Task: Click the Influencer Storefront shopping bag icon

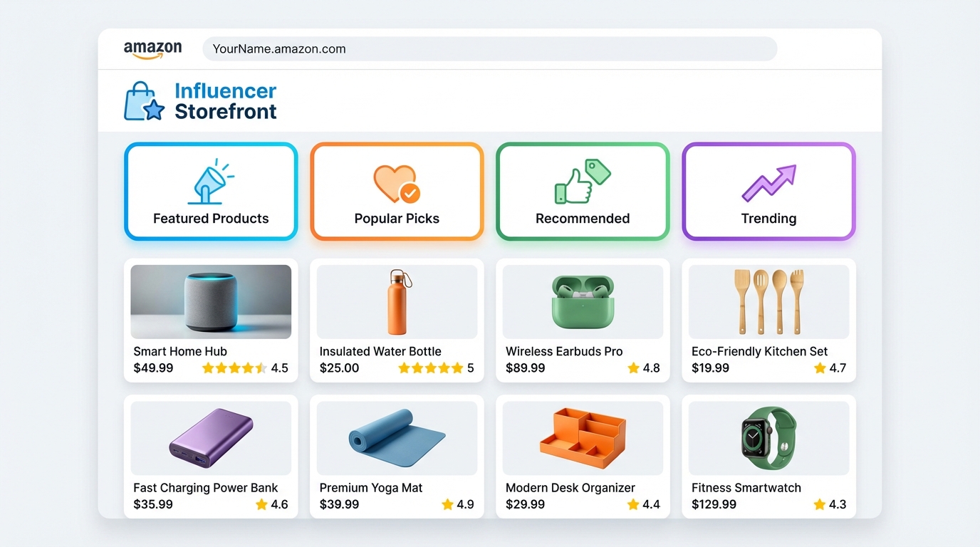Action: pos(143,100)
